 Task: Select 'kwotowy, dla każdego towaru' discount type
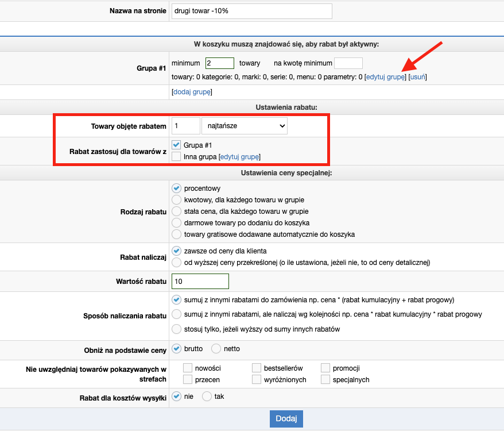coord(176,200)
